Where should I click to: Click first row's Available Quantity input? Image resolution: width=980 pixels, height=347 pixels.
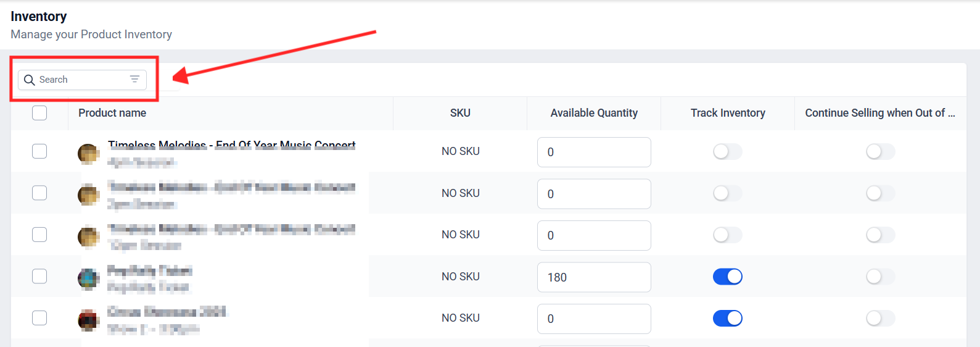[593, 152]
